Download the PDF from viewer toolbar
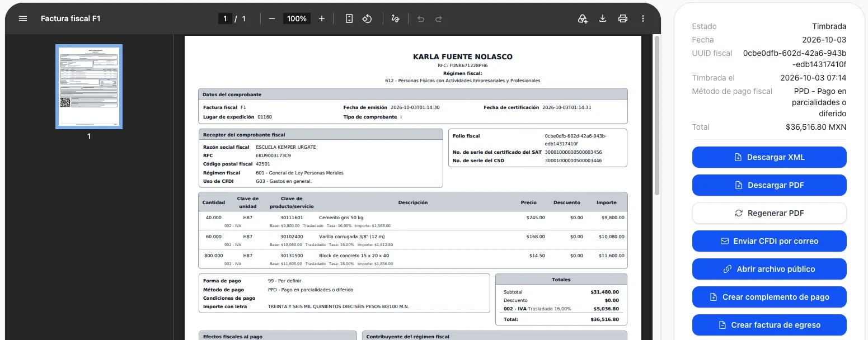 [603, 18]
